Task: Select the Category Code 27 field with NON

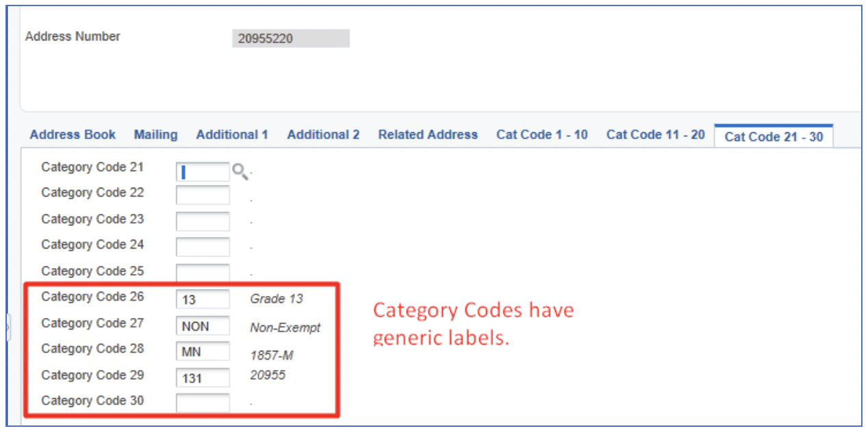Action: click(x=203, y=325)
